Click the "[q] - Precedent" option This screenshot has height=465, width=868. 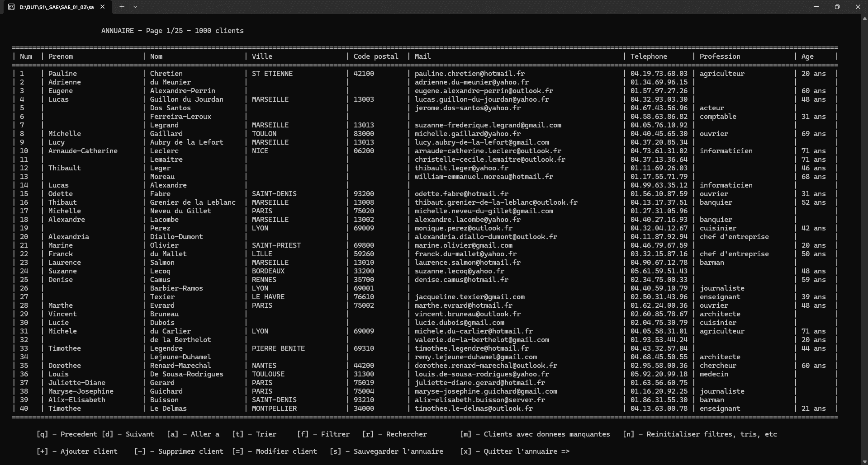[66, 434]
